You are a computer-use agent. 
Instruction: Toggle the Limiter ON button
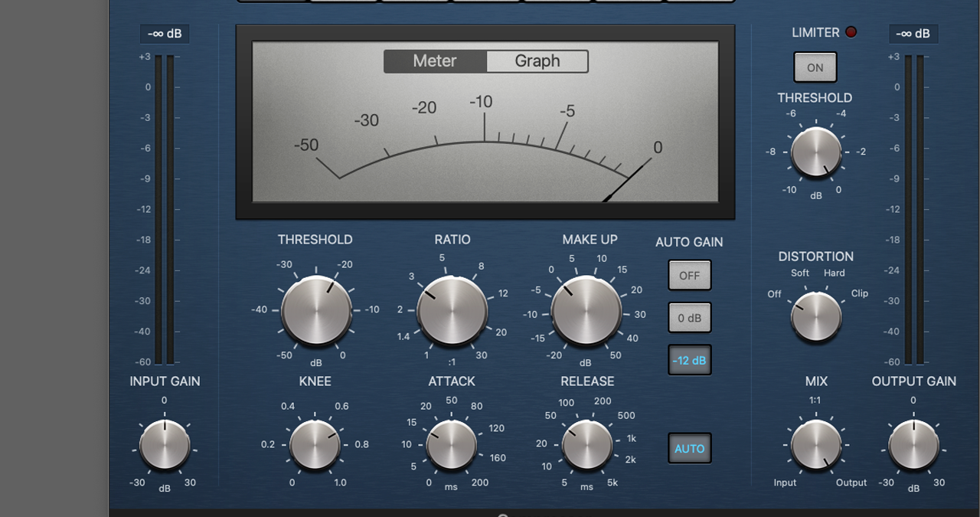point(815,67)
